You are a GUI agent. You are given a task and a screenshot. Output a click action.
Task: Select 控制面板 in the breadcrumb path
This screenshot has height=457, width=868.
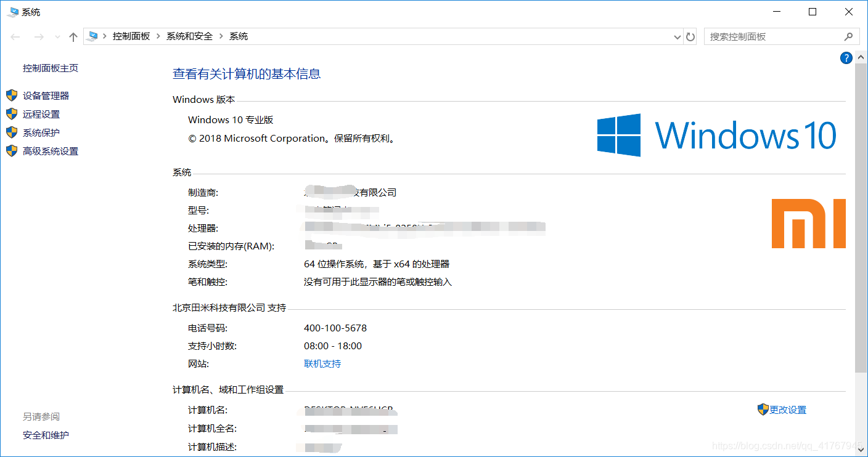[131, 36]
